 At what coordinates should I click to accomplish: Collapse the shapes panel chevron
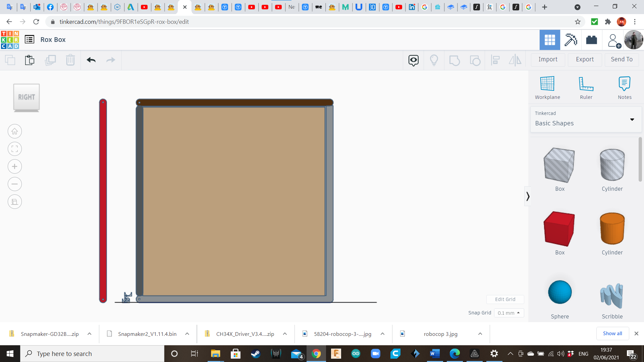pyautogui.click(x=528, y=196)
